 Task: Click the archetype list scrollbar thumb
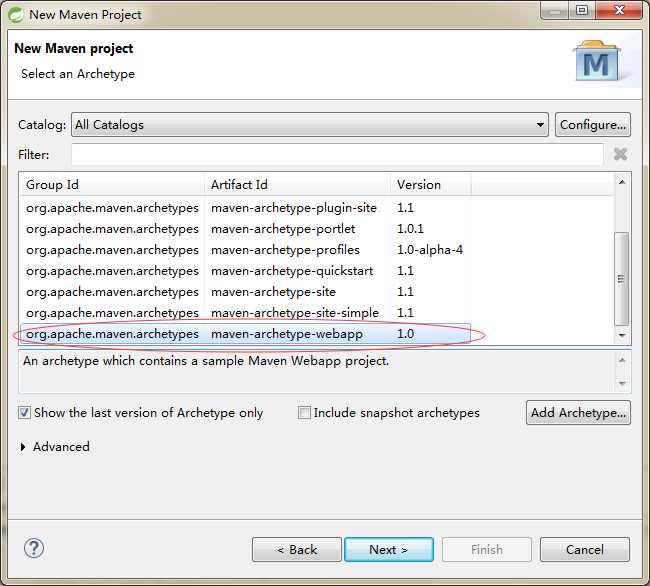[x=621, y=279]
